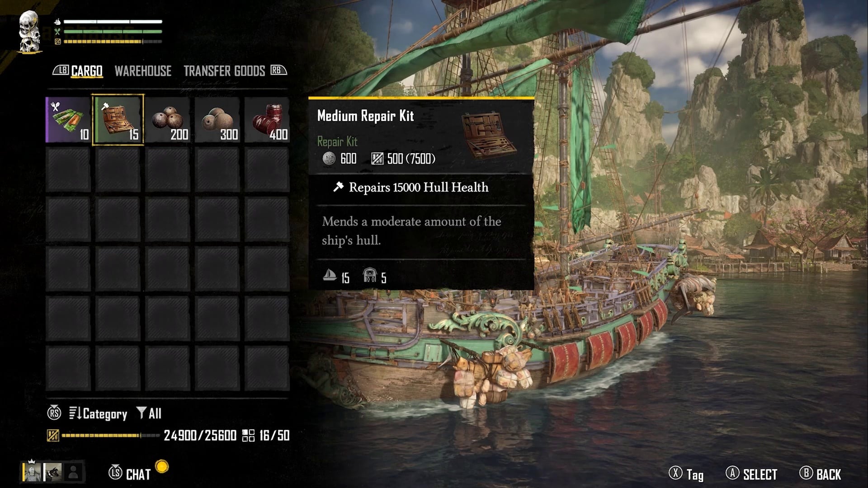Click the BACK button prompt

click(x=820, y=474)
